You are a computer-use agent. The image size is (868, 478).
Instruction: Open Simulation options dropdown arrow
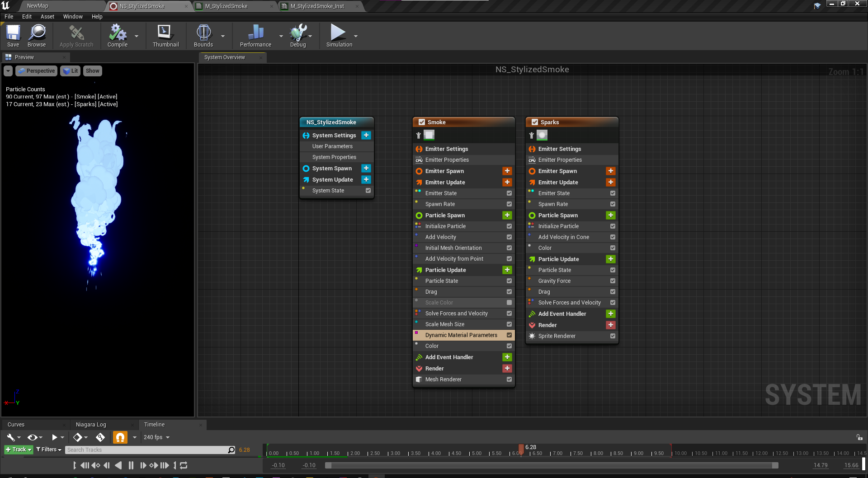click(356, 36)
